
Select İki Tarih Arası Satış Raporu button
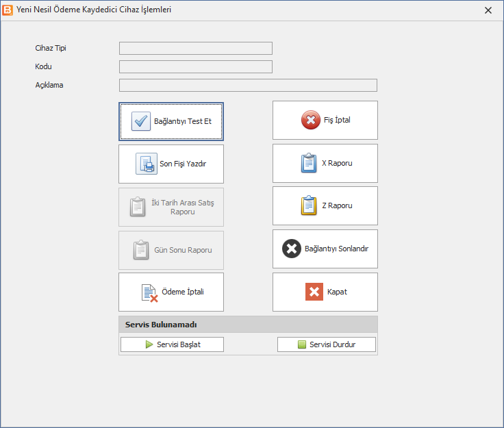[171, 207]
